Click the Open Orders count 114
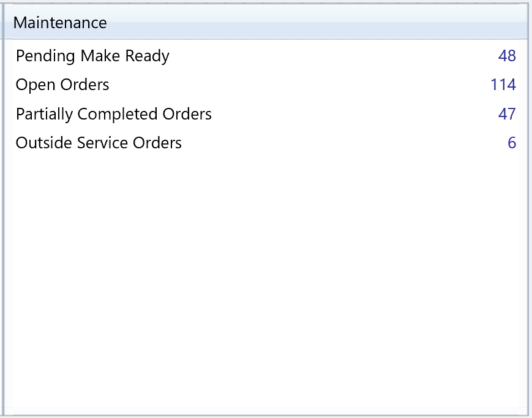The width and height of the screenshot is (532, 418). [503, 85]
